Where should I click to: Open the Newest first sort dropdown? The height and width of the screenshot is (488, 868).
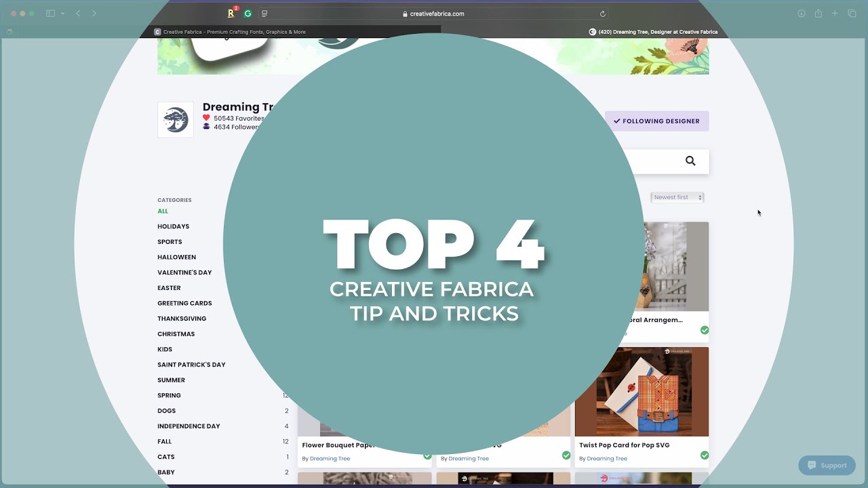click(677, 197)
